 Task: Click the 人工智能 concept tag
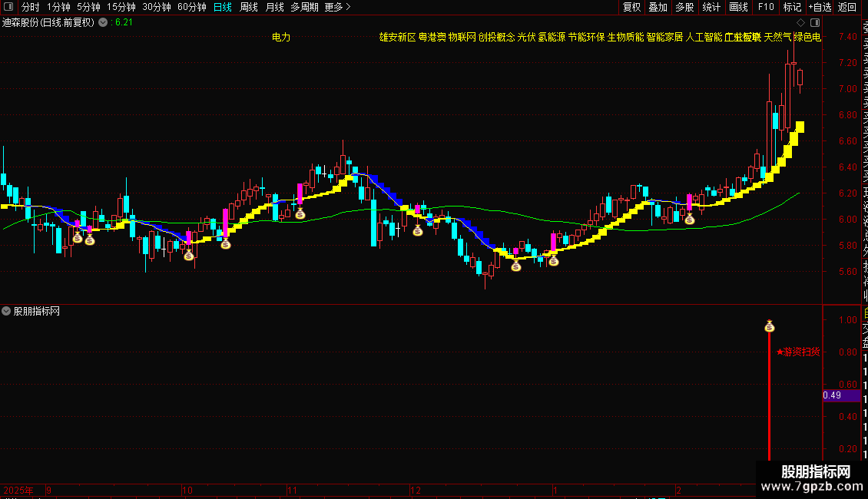[x=704, y=37]
